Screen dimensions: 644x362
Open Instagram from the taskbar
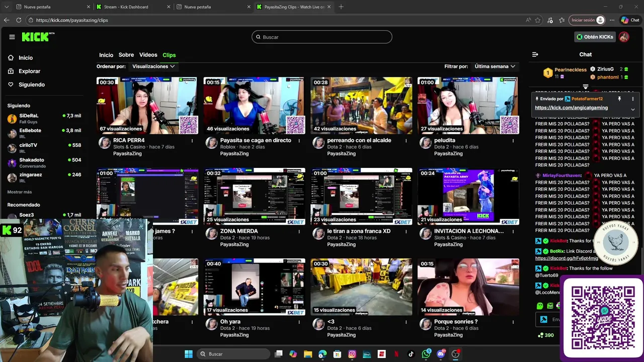352,354
